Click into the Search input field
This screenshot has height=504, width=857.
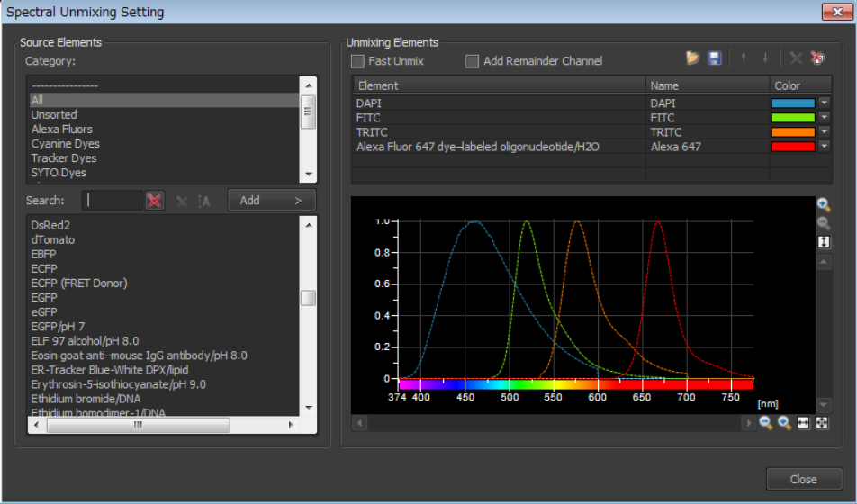pyautogui.click(x=113, y=201)
